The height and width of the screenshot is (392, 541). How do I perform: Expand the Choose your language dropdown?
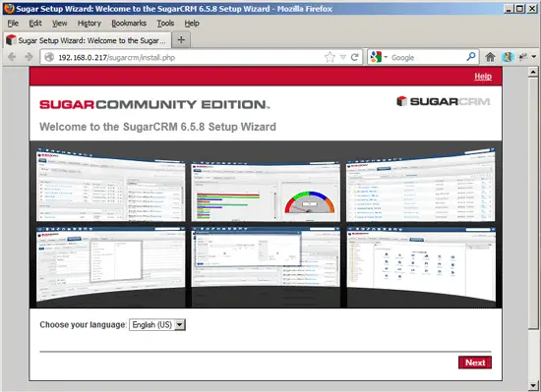point(157,325)
